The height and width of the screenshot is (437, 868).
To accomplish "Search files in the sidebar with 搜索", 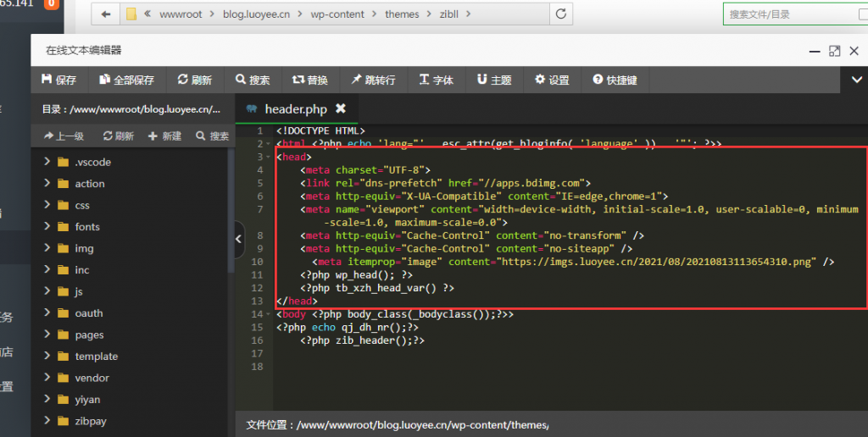I will click(x=212, y=136).
